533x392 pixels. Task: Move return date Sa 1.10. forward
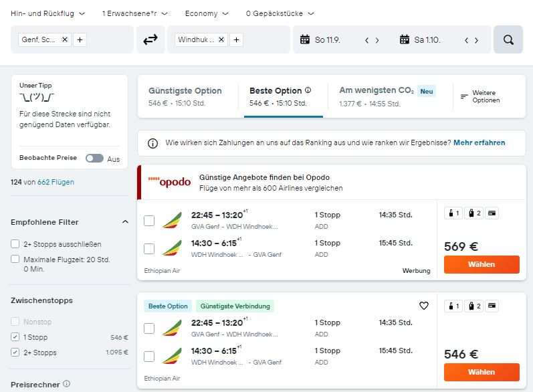pyautogui.click(x=477, y=40)
